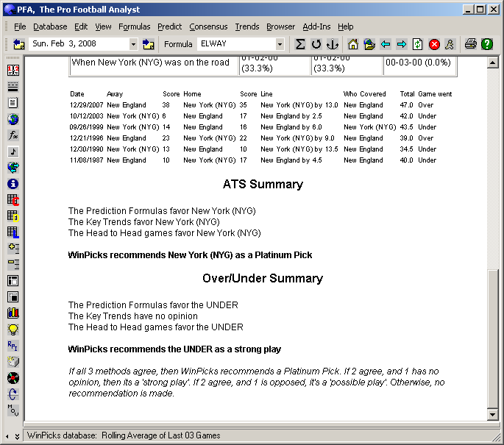Image resolution: width=504 pixels, height=445 pixels.
Task: Open the Consensus menu
Action: click(208, 26)
